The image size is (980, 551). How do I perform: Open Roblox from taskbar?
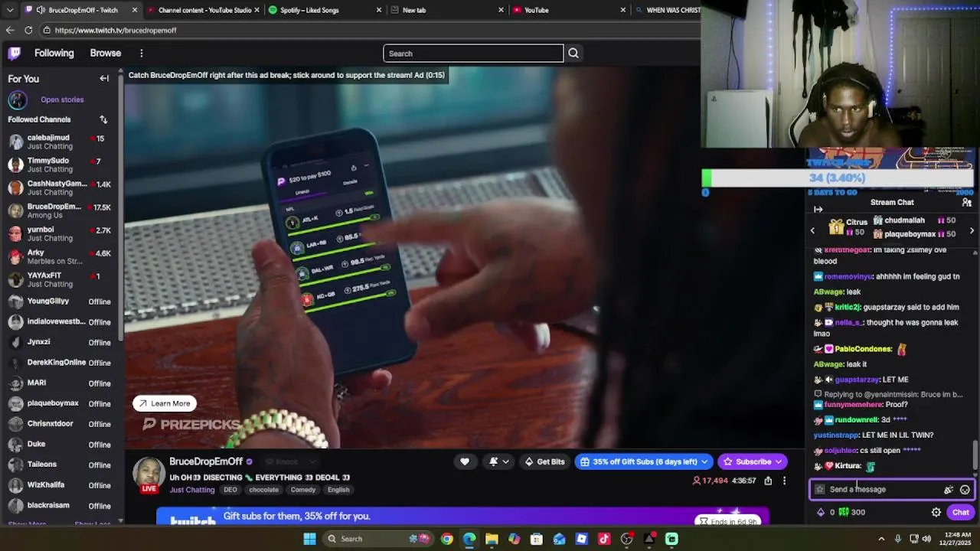[x=582, y=539]
